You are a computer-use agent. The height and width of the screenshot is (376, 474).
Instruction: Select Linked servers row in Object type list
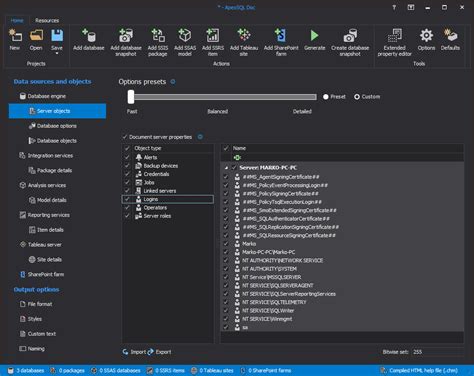(x=168, y=191)
